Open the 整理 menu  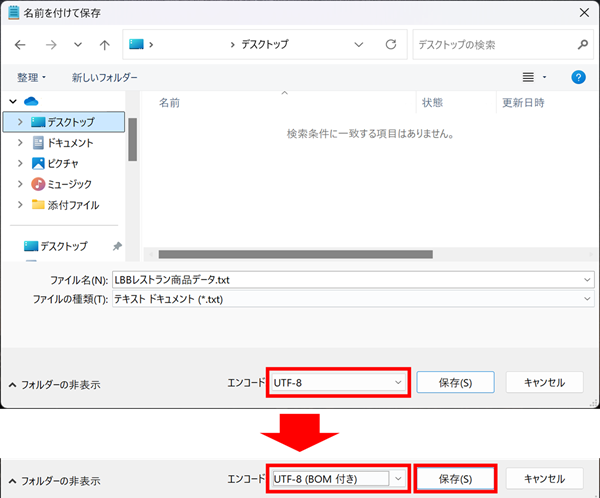click(31, 77)
